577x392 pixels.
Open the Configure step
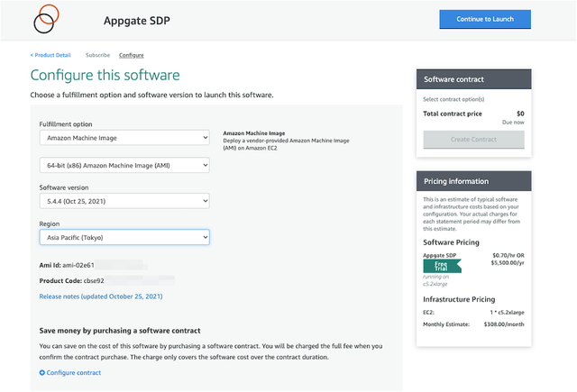click(132, 55)
